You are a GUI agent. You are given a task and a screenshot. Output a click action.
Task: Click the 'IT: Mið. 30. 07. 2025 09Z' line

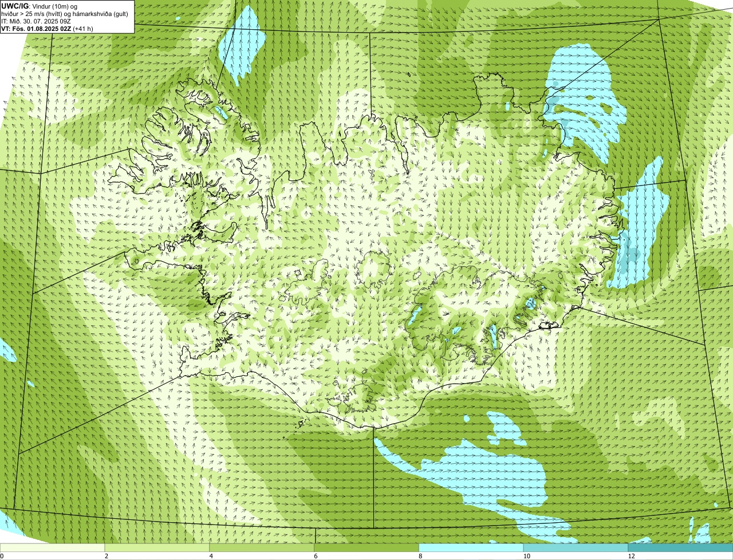36,21
